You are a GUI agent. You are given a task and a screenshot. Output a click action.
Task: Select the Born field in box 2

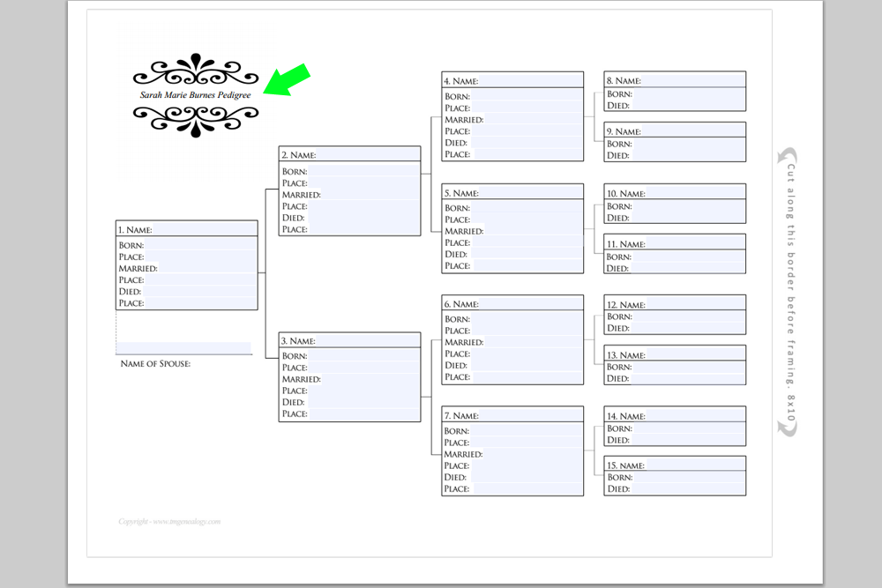pos(363,171)
